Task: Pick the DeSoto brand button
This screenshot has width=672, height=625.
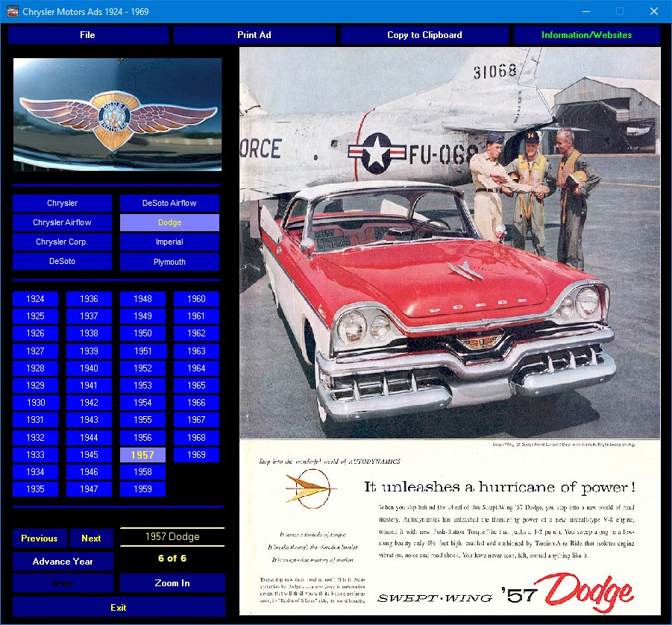Action: click(x=62, y=262)
